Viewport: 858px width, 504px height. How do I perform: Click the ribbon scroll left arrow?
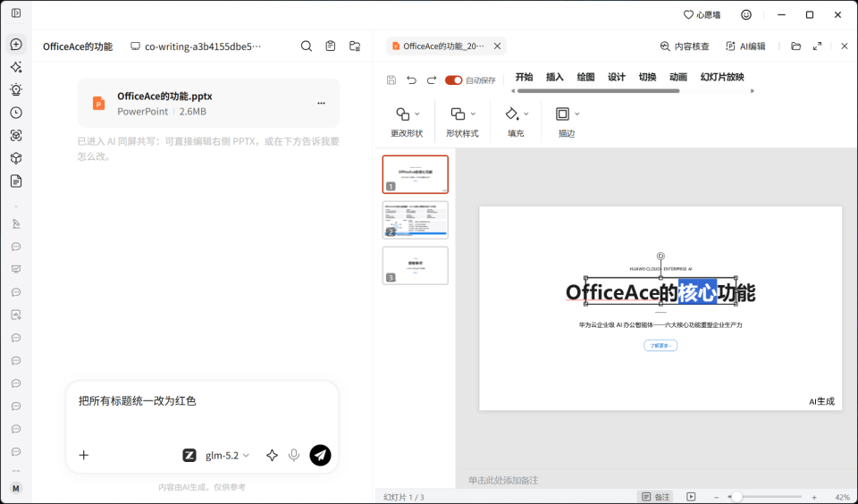point(513,91)
